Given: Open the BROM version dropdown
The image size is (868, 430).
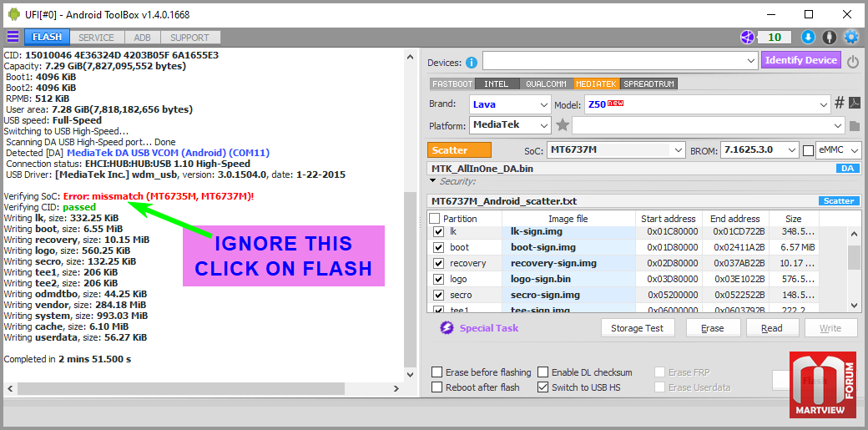Looking at the screenshot, I should tap(759, 149).
